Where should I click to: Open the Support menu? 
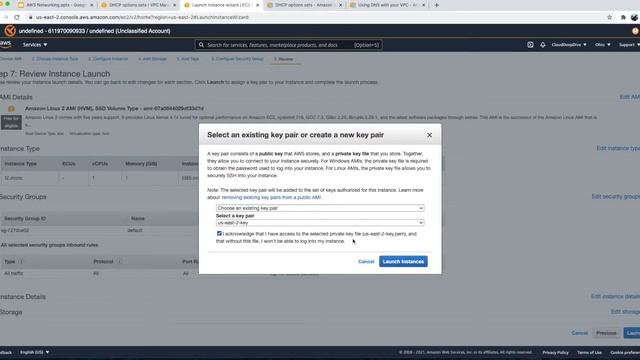click(x=629, y=45)
